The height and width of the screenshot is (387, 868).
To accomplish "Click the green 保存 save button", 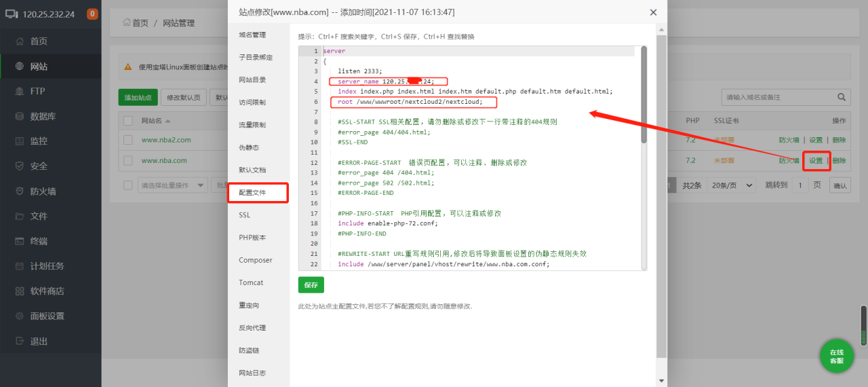I will 311,284.
